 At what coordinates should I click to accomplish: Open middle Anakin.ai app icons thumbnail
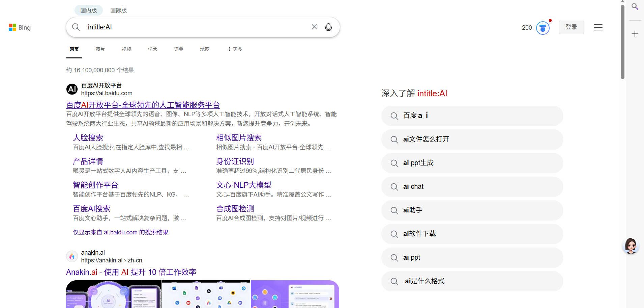pyautogui.click(x=206, y=294)
